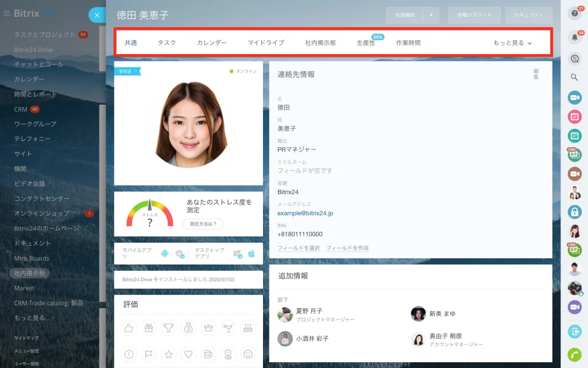Open the blue padlock chat icon
This screenshot has width=588, height=368.
coord(574,212)
